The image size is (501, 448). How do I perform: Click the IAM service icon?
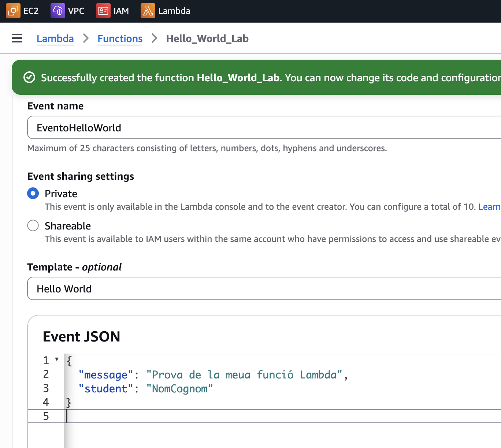[x=103, y=11]
